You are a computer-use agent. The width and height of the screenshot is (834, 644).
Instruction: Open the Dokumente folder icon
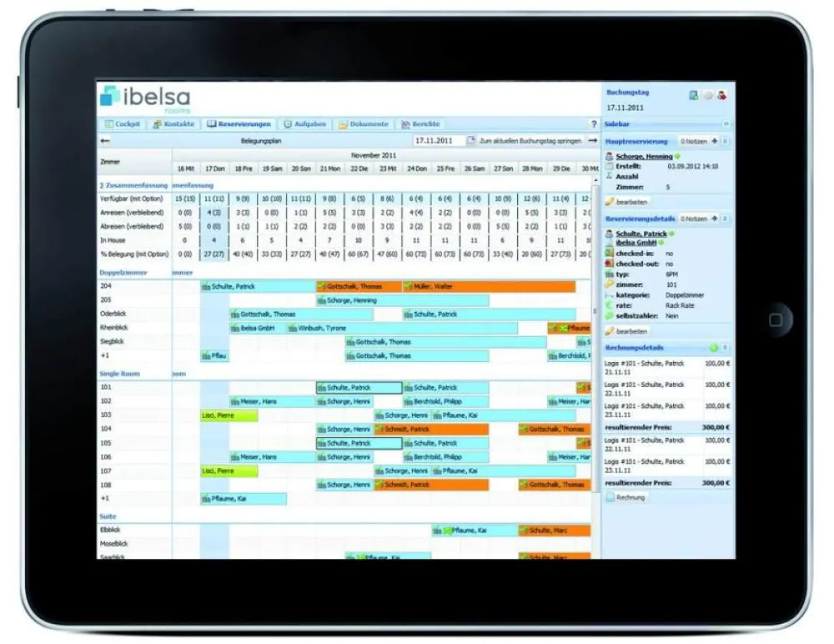[343, 124]
